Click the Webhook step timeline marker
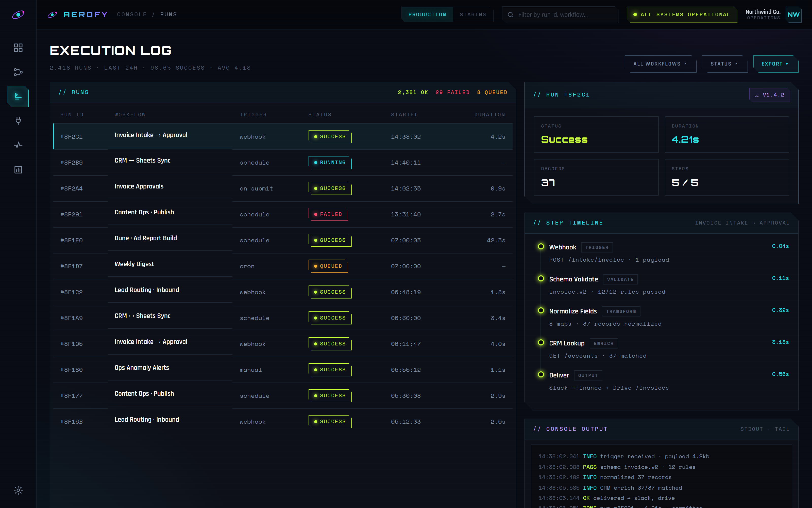812x508 pixels. 541,246
